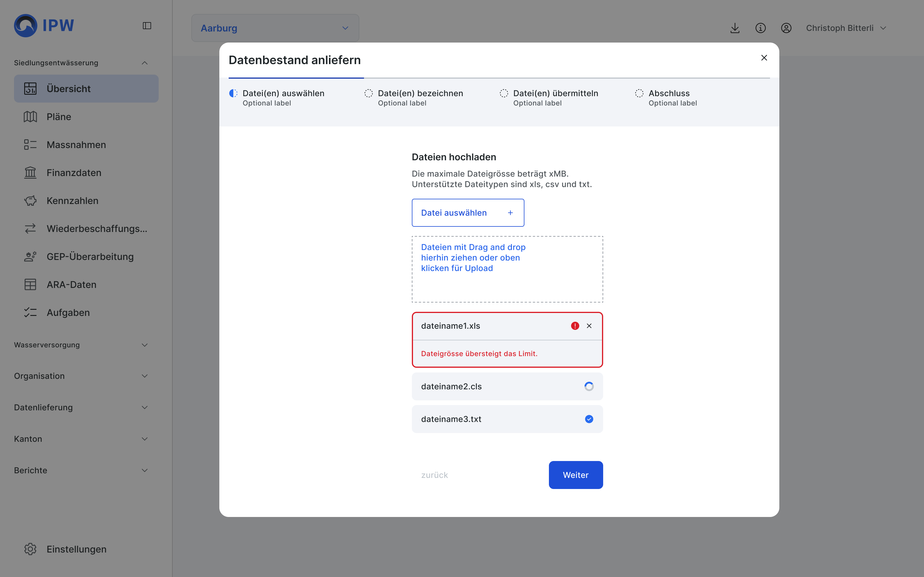
Task: Expand the Datenlieferung sidebar section
Action: point(81,408)
